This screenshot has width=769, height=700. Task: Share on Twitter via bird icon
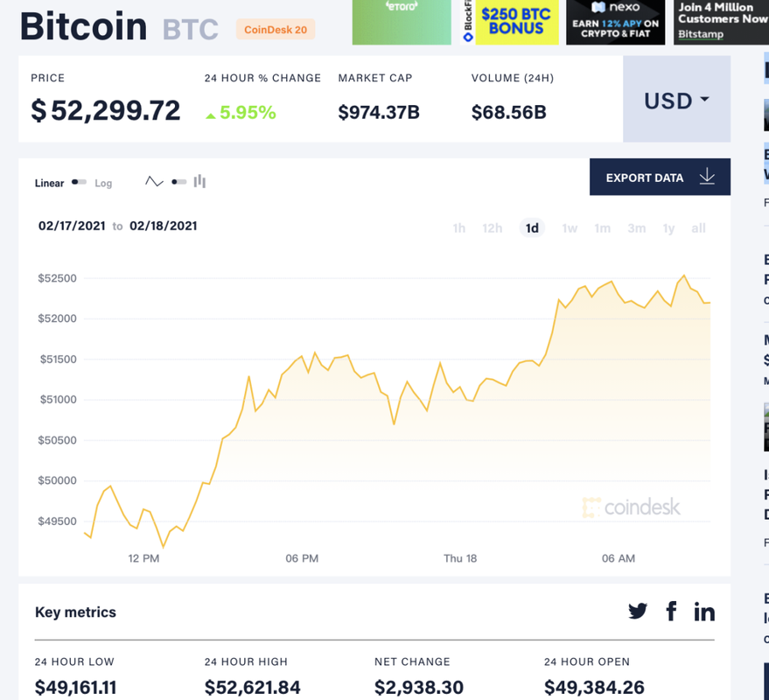[638, 611]
